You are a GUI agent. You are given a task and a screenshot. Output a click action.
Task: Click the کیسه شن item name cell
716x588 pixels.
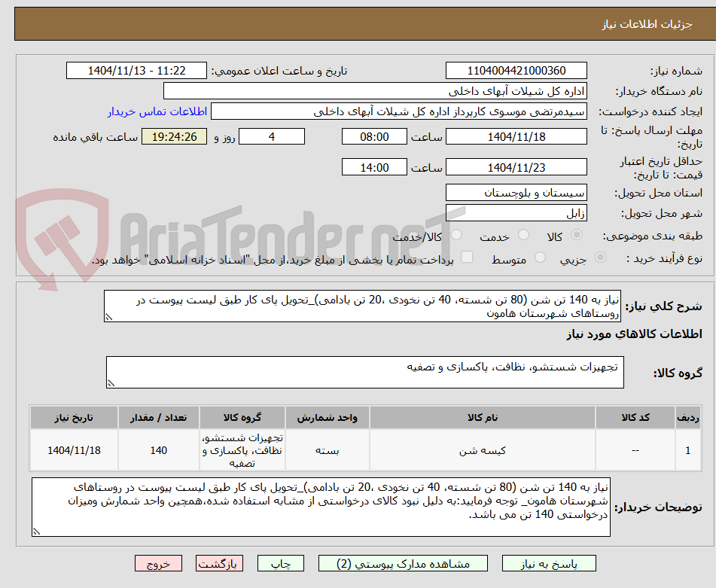(x=483, y=450)
